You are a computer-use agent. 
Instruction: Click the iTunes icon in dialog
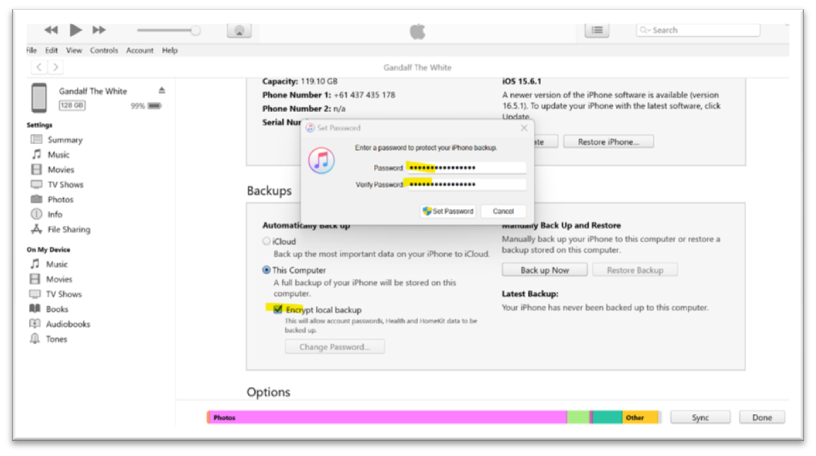pyautogui.click(x=321, y=160)
